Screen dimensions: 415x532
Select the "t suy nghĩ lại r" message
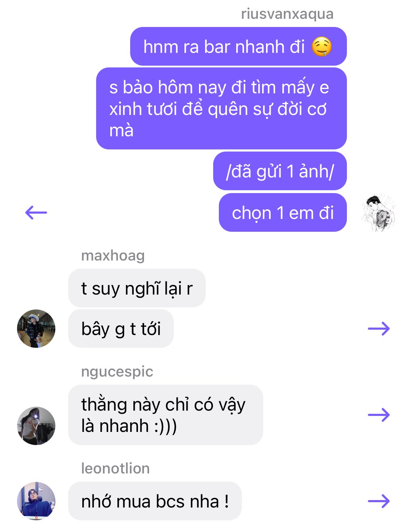tap(137, 288)
